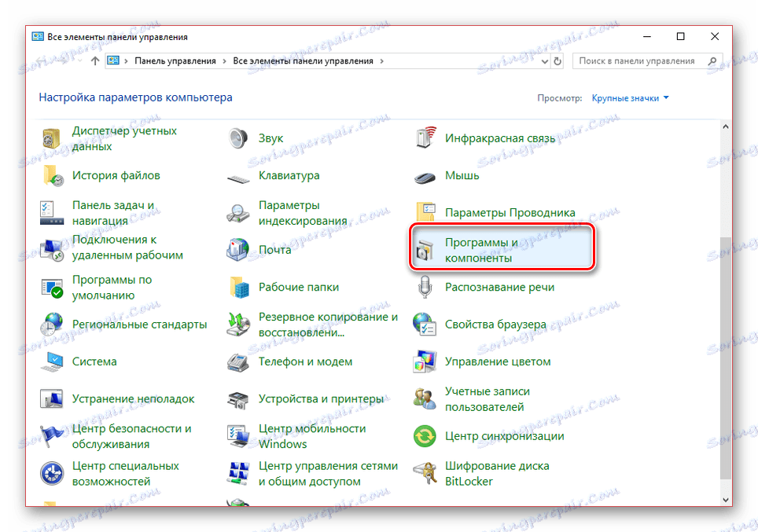Open the Color Management icon
The height and width of the screenshot is (532, 758).
pyautogui.click(x=425, y=362)
